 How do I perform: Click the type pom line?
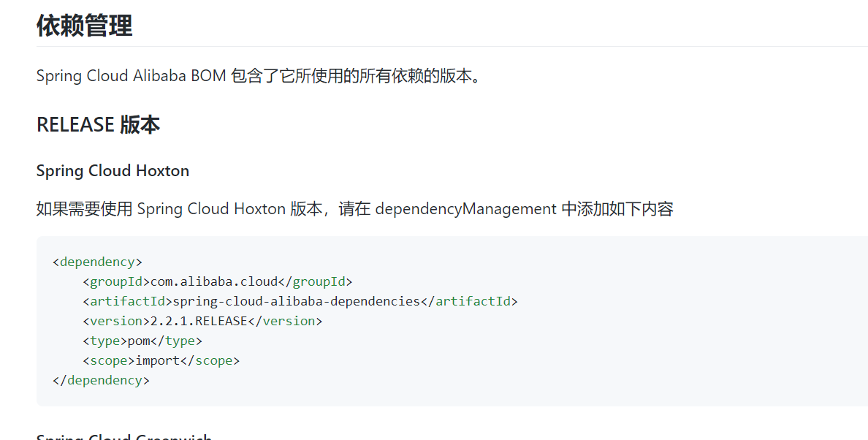tap(142, 341)
